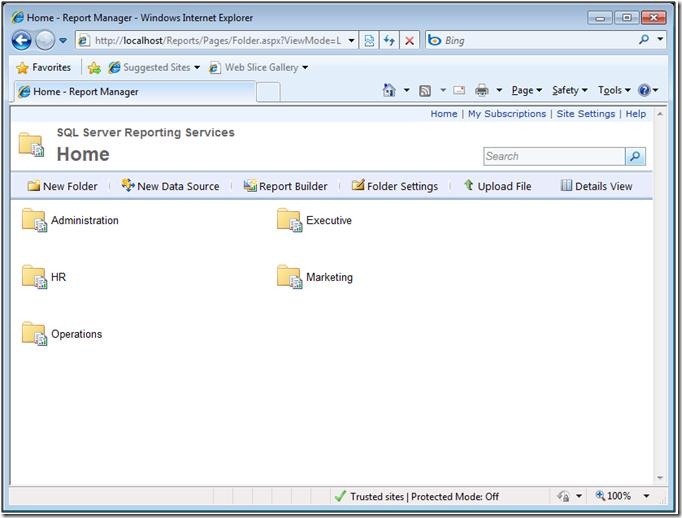The width and height of the screenshot is (682, 518).
Task: Click the Read Mail icon
Action: click(x=459, y=90)
